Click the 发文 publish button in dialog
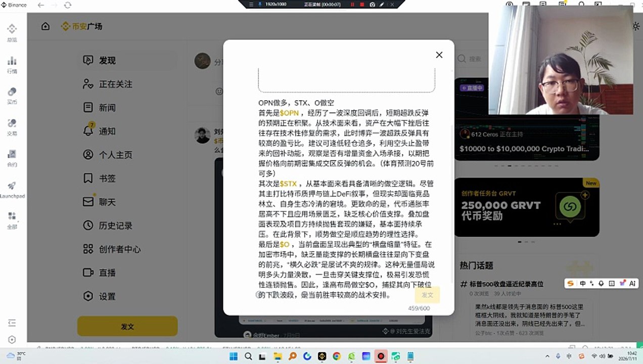 [x=427, y=295]
